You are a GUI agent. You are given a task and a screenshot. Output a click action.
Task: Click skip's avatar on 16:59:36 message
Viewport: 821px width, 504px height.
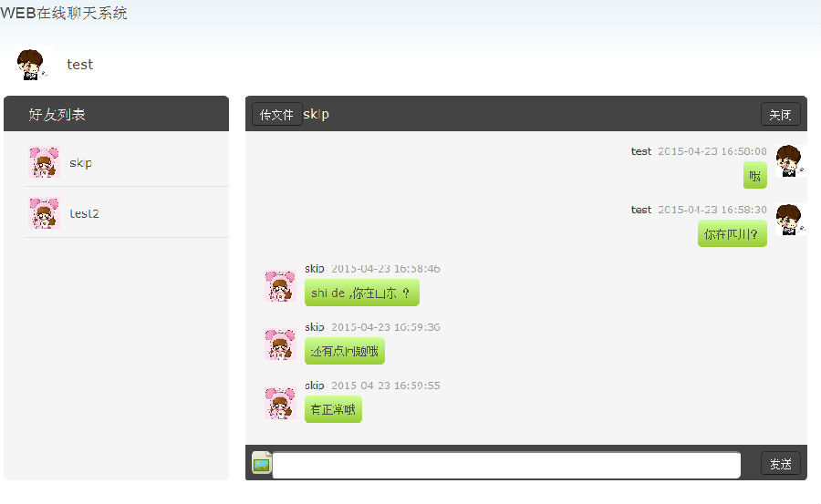click(280, 344)
